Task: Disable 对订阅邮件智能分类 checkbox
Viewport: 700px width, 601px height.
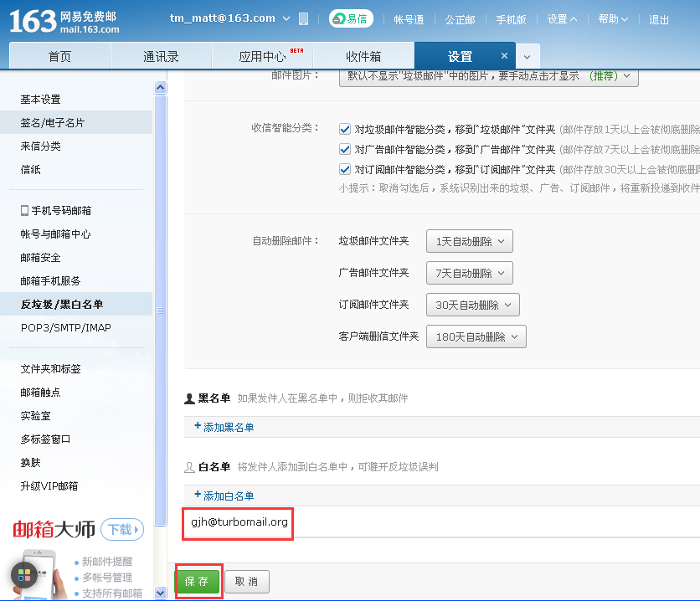Action: click(x=344, y=169)
